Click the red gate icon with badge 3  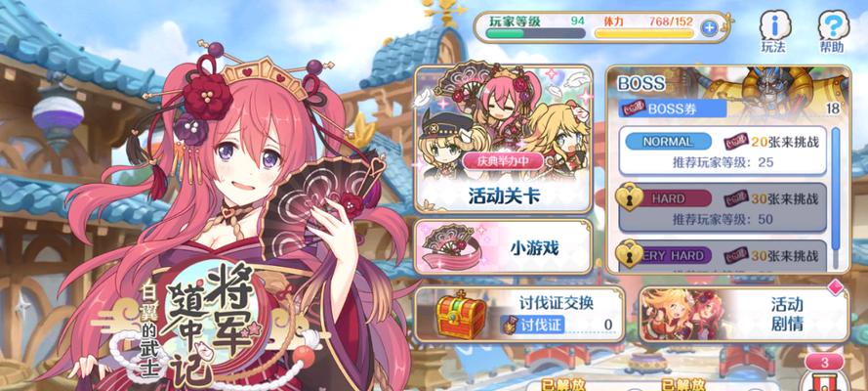[827, 380]
